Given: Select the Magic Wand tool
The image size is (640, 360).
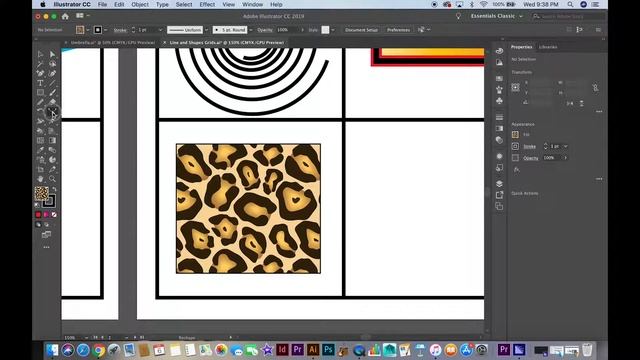Looking at the screenshot, I should pyautogui.click(x=40, y=64).
